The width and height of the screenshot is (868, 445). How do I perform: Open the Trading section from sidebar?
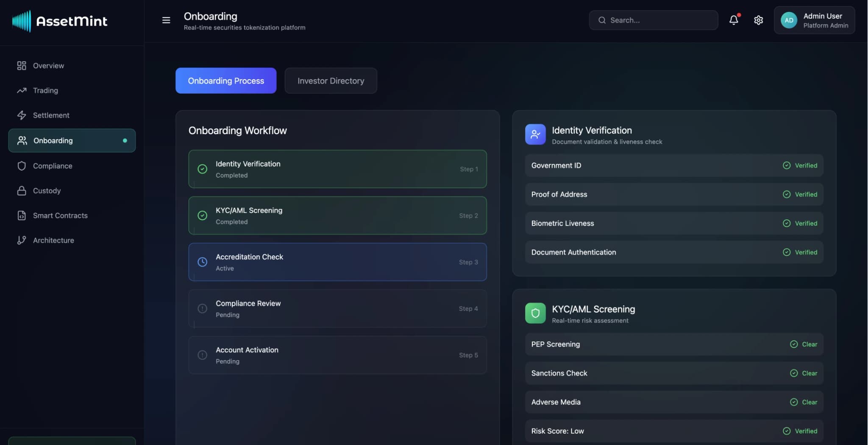pos(22,90)
